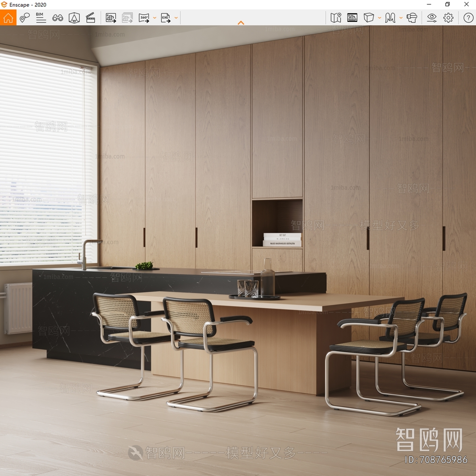476x476 pixels.
Task: Enable the VR headset mode
Action: [x=412, y=18]
